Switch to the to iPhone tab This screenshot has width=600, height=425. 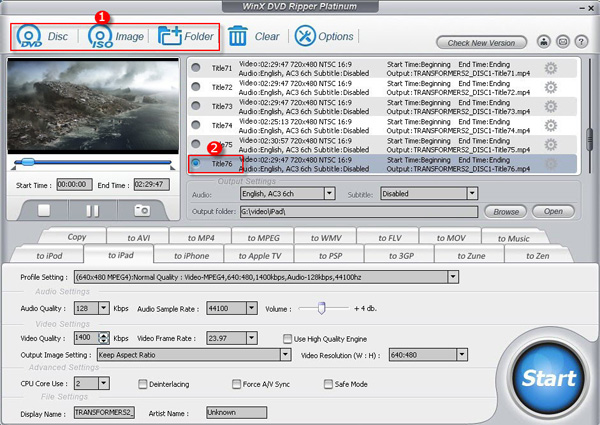point(191,256)
